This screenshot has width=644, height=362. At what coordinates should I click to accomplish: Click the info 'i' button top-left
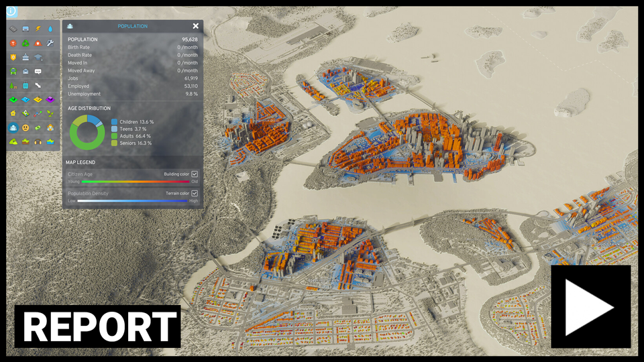coord(11,11)
